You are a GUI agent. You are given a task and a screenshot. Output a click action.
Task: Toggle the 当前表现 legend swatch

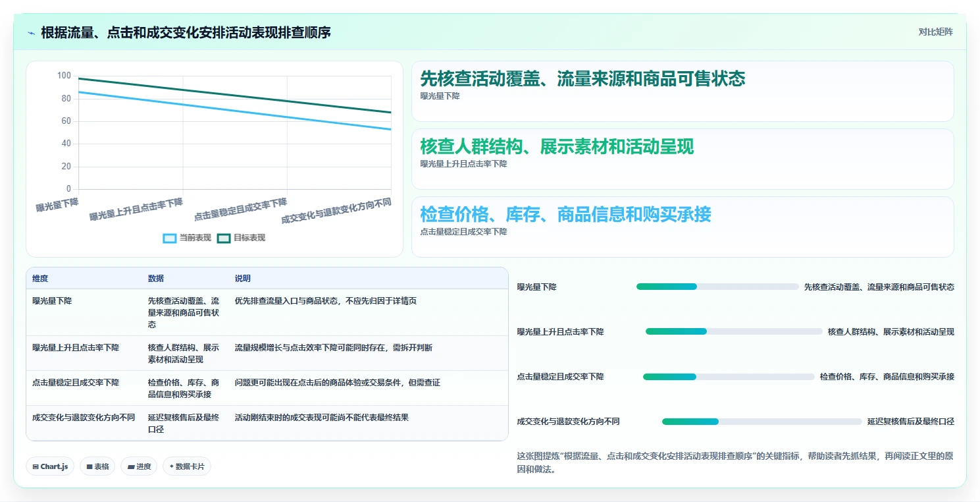click(x=170, y=238)
